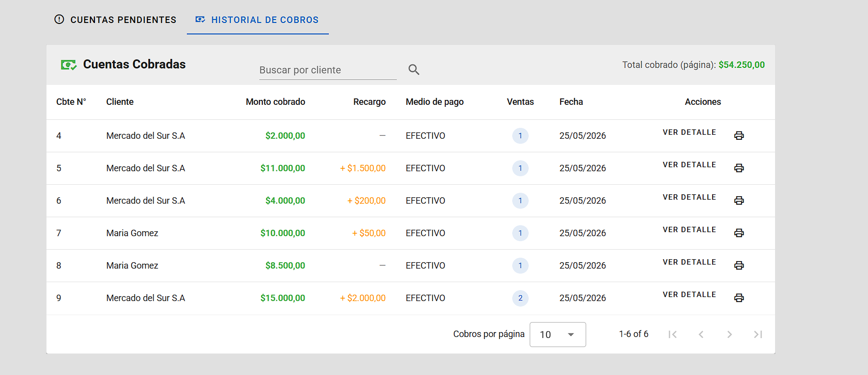
Task: Click Mercado del Sur S.A in Cbte 9 row
Action: 146,298
